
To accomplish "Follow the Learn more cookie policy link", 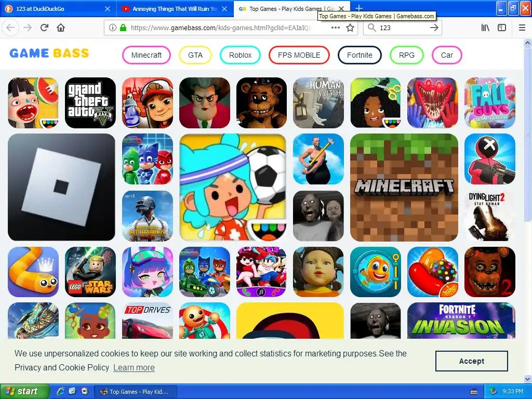I will click(x=134, y=367).
